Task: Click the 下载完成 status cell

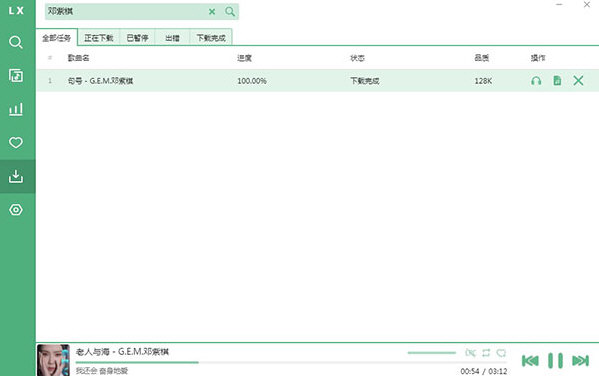Action: pos(365,81)
